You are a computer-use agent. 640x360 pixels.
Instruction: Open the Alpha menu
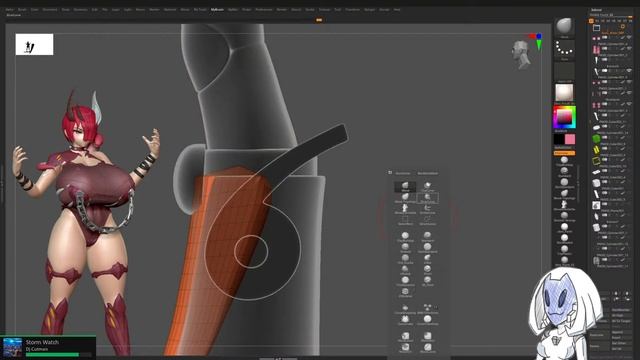(9, 9)
